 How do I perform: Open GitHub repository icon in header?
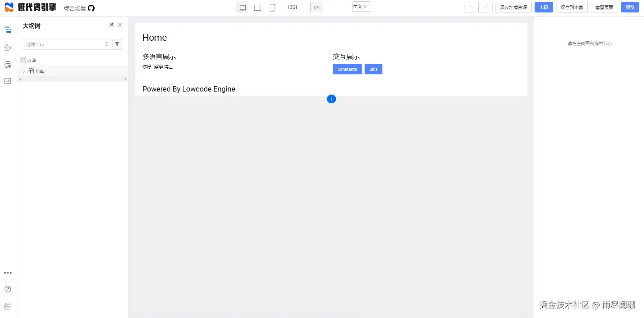point(91,8)
